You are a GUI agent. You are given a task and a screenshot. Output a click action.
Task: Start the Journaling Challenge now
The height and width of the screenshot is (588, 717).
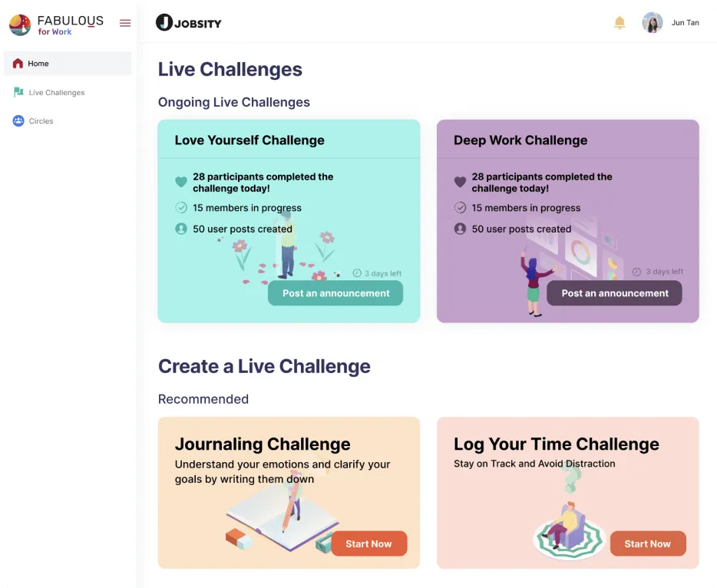(368, 543)
